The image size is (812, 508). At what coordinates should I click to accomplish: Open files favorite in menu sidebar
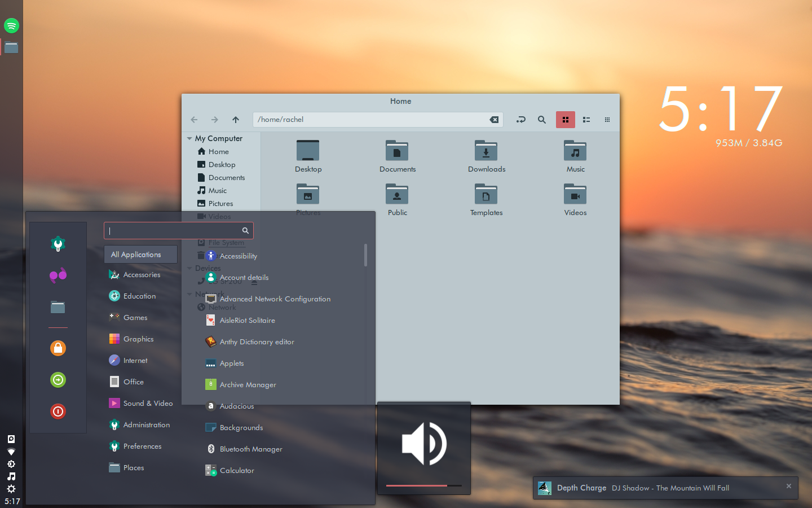[x=58, y=307]
